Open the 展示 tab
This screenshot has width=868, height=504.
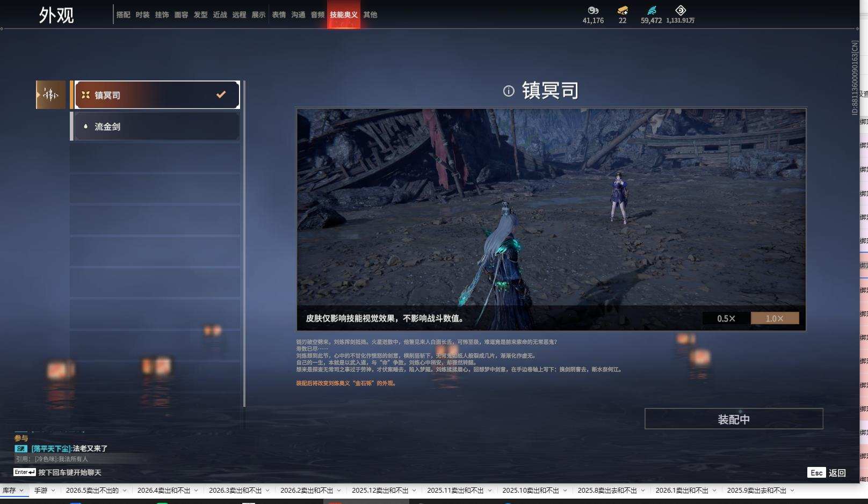click(258, 14)
